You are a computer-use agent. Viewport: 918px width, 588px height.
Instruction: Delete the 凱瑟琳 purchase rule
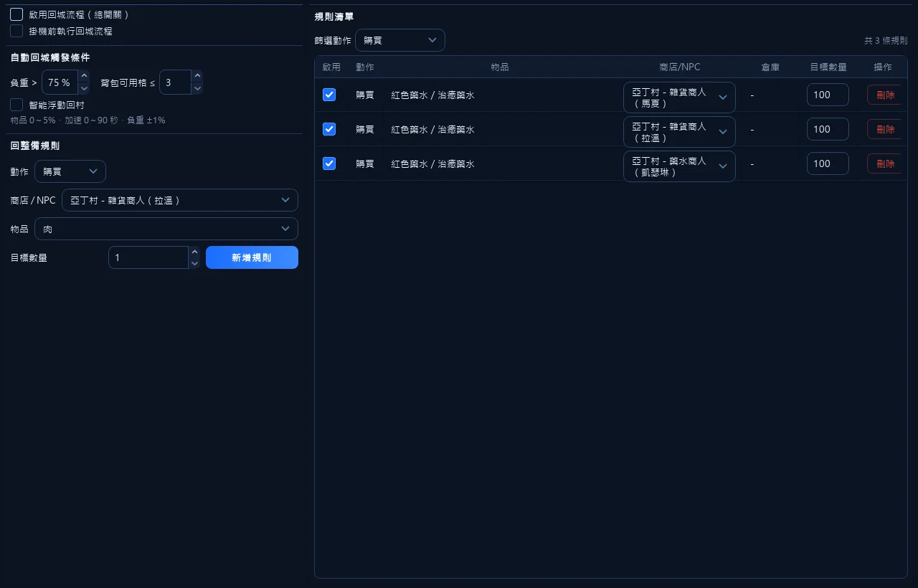885,163
